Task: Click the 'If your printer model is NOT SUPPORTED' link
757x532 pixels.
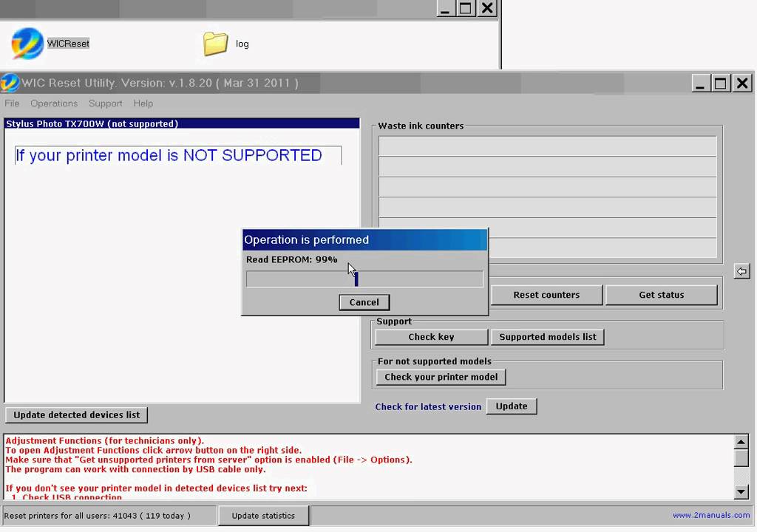Action: pos(169,155)
